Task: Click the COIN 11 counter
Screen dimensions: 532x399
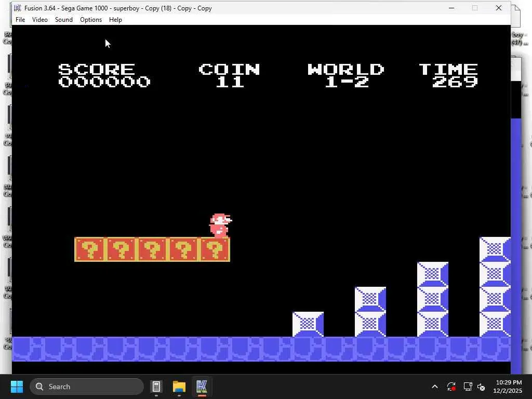Action: pos(230,75)
